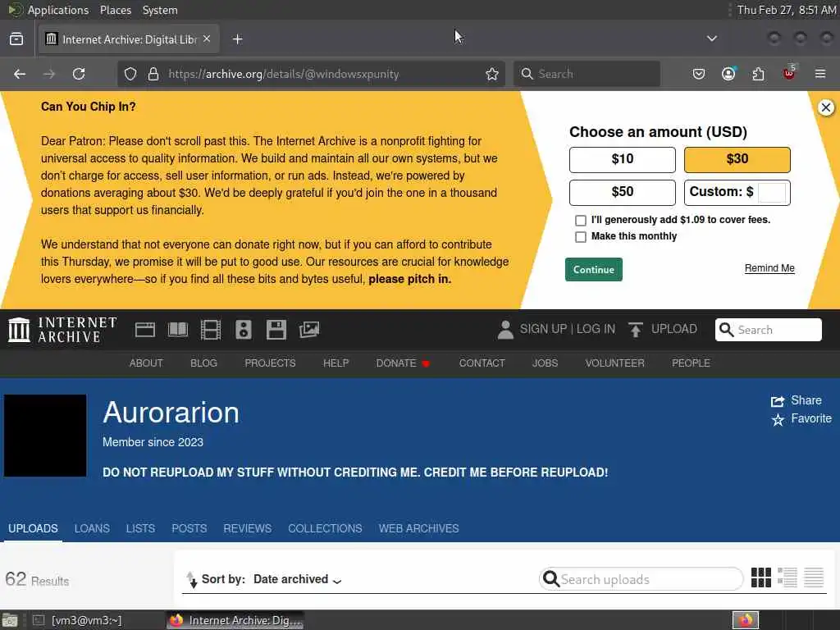
Task: Open the Texts book icon
Action: 178,330
